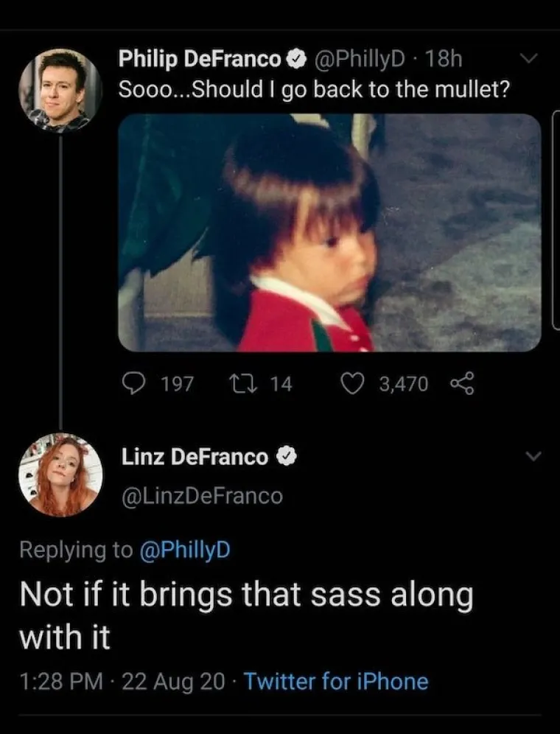Follow the @PhillyD link in Replying to
560x734 pixels.
click(x=185, y=549)
